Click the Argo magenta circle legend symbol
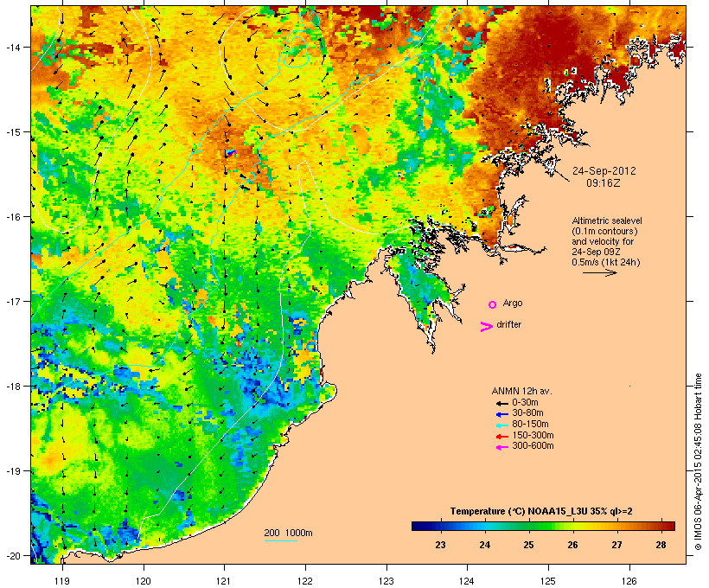Screen dimensions: 709x588 [493, 304]
